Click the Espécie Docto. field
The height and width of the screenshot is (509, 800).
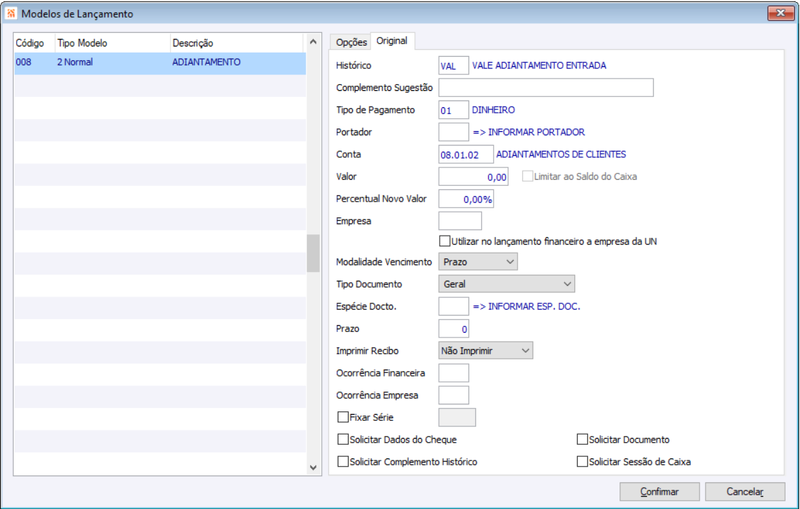[454, 307]
